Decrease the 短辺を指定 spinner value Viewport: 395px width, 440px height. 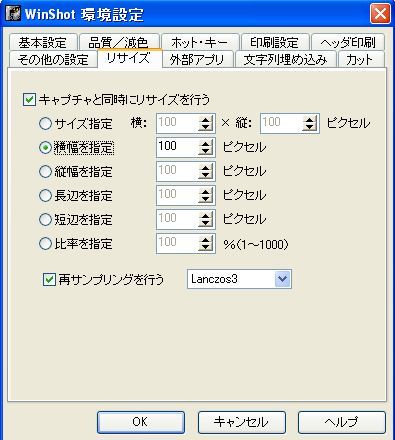206,223
